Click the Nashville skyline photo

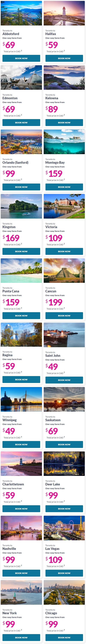(x=21, y=528)
